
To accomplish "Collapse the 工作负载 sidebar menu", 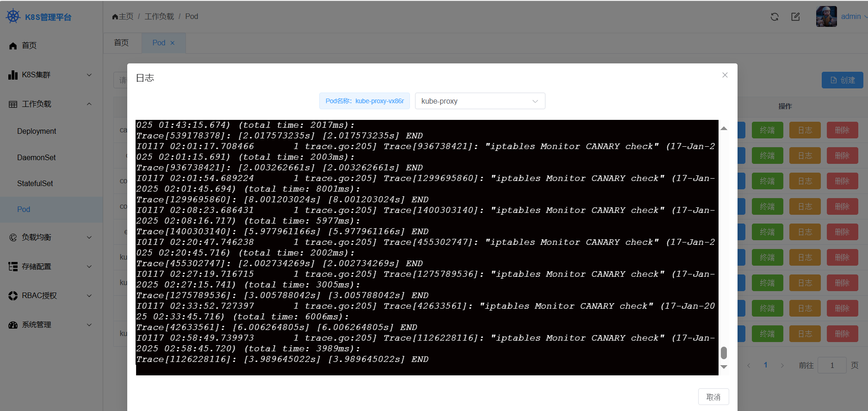I will [x=51, y=104].
